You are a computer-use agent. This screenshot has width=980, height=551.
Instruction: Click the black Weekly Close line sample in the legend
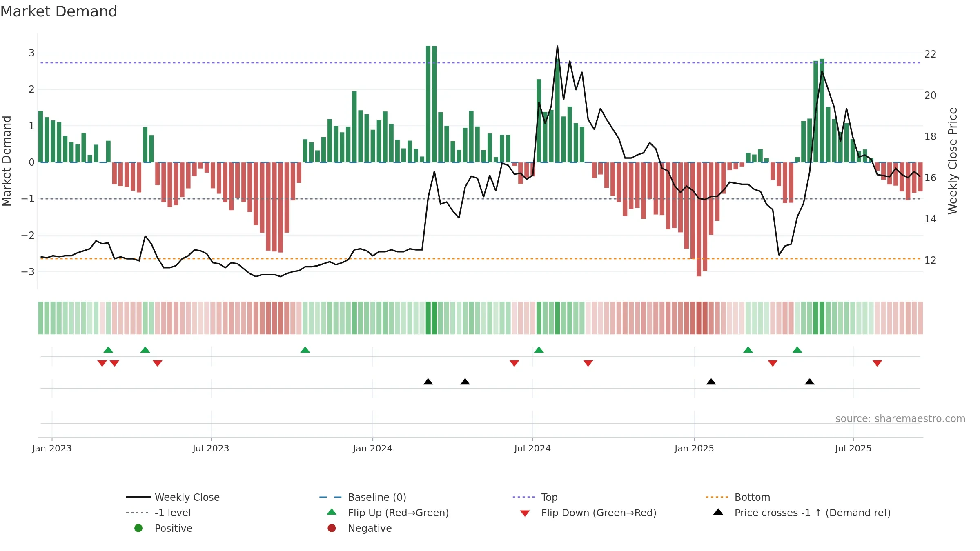138,497
